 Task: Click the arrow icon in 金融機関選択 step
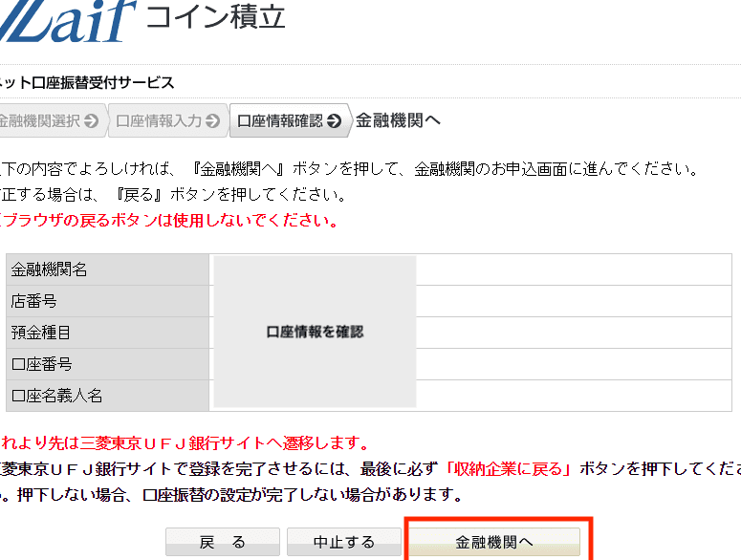(91, 121)
